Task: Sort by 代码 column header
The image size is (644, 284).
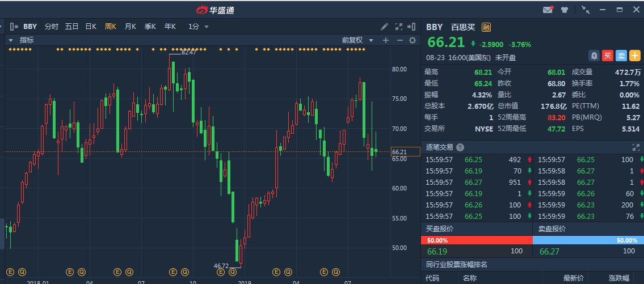Action: tap(432, 278)
